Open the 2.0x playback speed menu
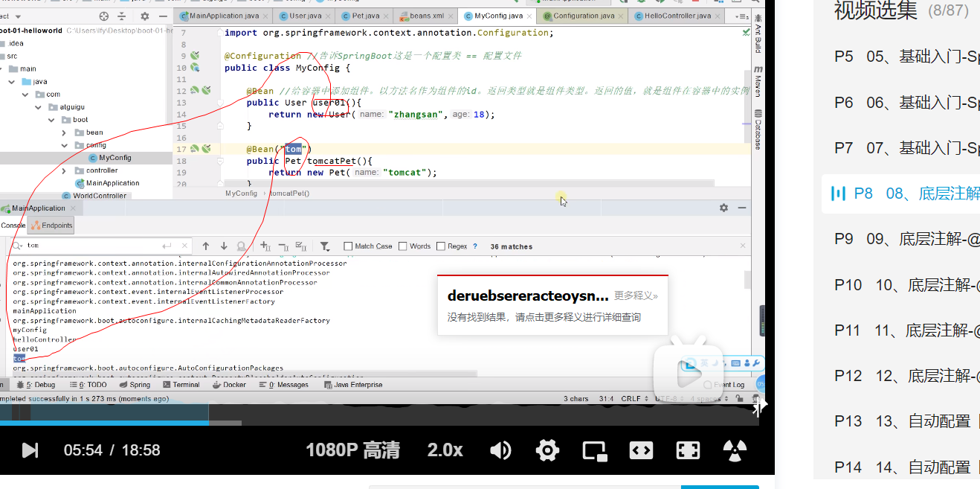The height and width of the screenshot is (489, 980). tap(445, 450)
